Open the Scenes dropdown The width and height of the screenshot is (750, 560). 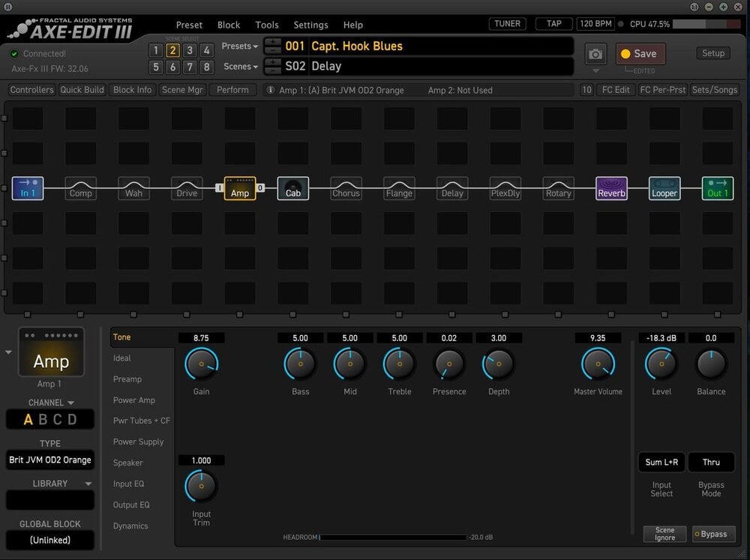241,67
